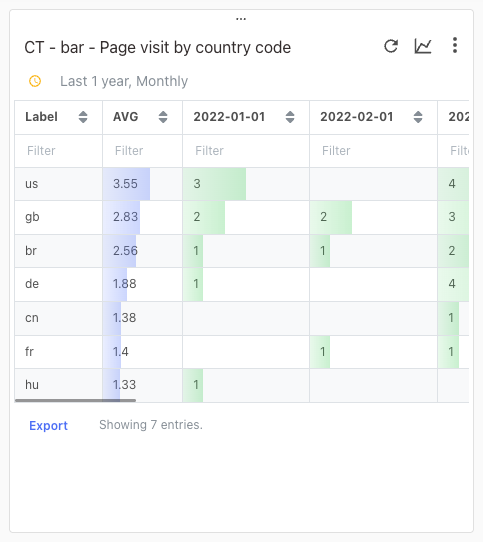Focus the 2022-02-01 filter input
Image resolution: width=483 pixels, height=542 pixels.
(373, 151)
